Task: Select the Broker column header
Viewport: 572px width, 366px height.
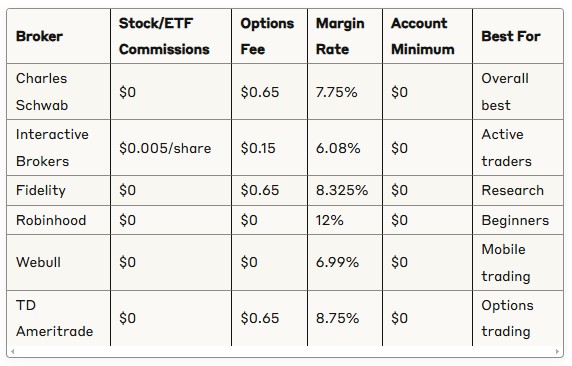Action: [59, 36]
